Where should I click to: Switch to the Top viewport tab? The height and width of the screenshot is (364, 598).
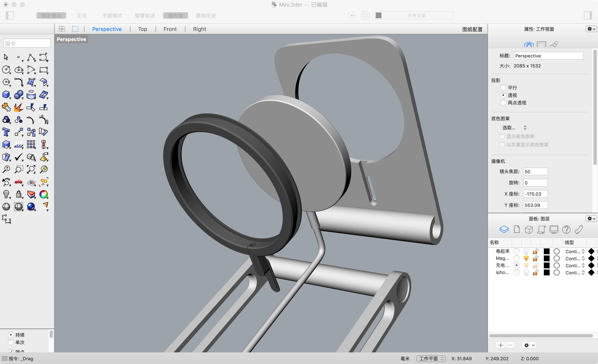(142, 29)
